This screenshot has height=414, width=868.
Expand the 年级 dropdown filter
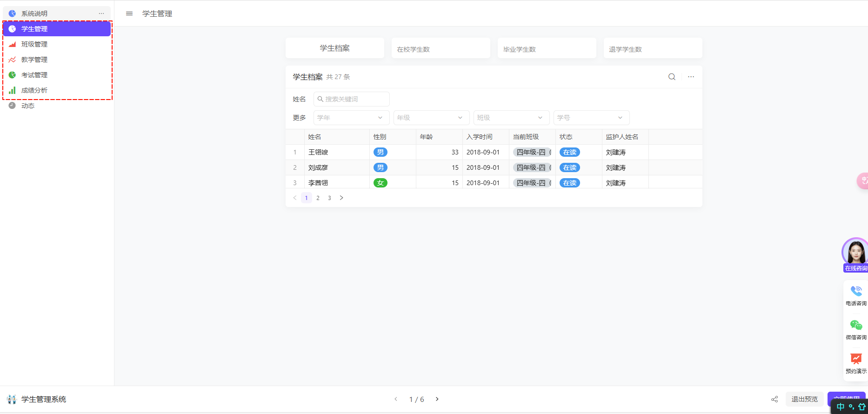(x=430, y=118)
